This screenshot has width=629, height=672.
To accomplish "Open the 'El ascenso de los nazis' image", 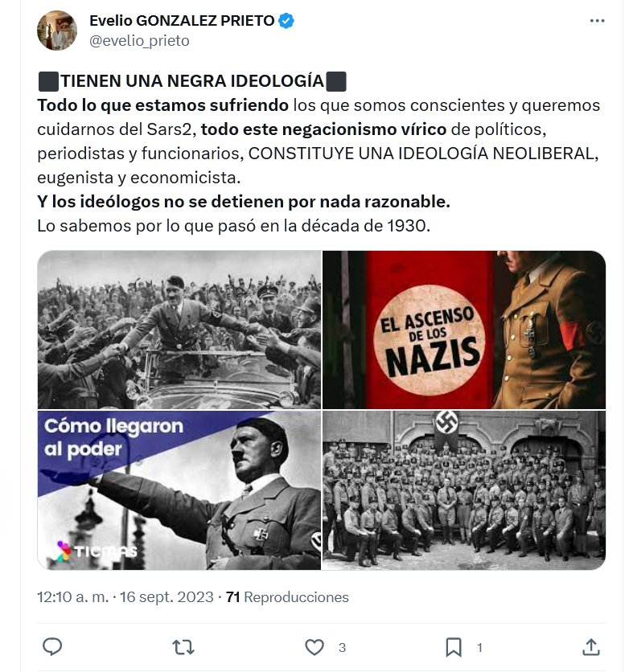I will pyautogui.click(x=464, y=330).
